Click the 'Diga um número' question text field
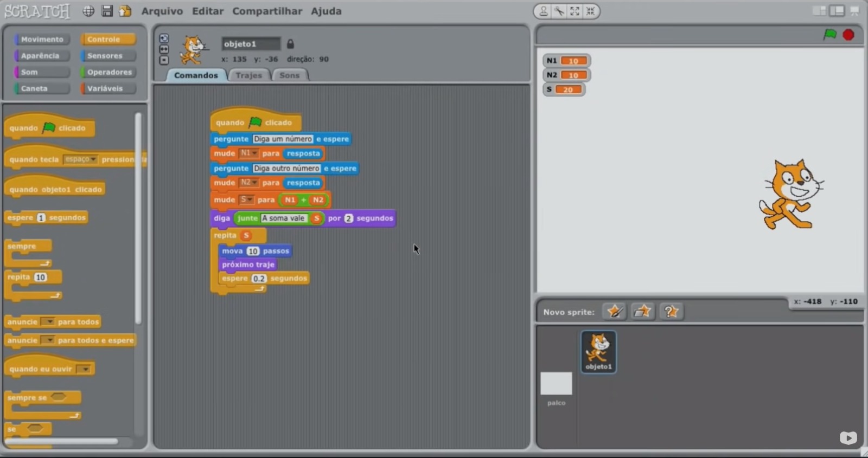Viewport: 868px width, 458px height. coord(283,139)
